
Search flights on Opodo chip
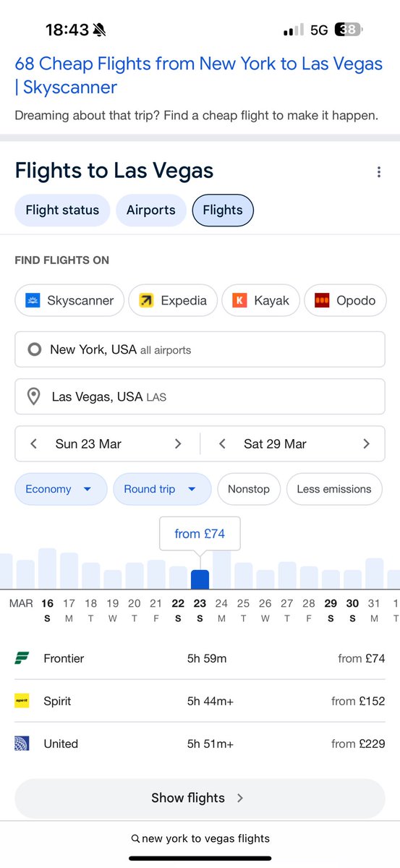[x=346, y=300]
